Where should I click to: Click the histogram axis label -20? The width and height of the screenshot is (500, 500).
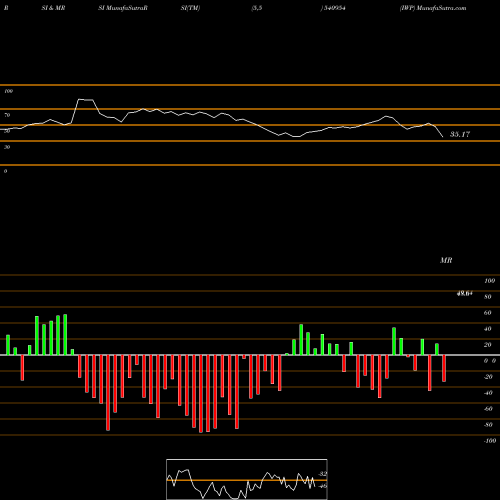pyautogui.click(x=488, y=377)
